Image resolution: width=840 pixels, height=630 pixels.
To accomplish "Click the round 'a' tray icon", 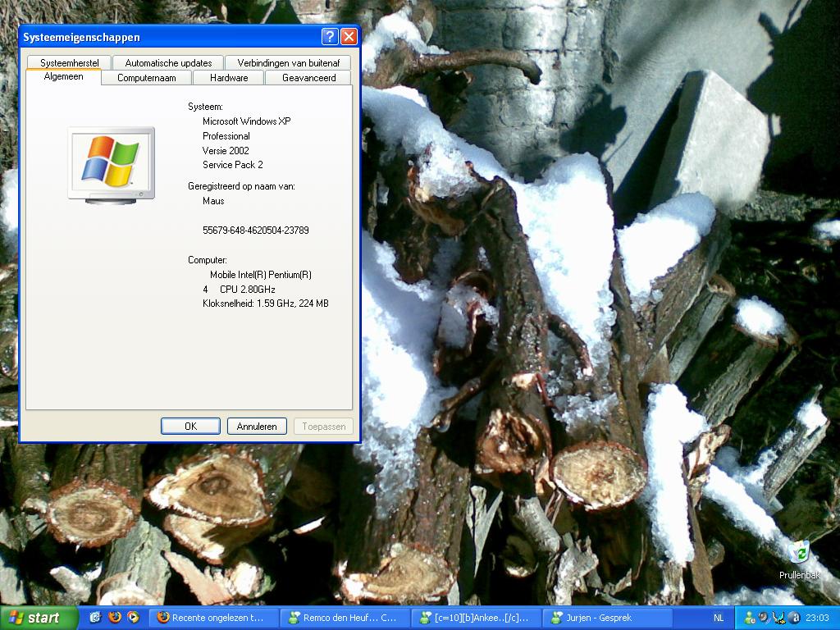I will click(x=793, y=618).
